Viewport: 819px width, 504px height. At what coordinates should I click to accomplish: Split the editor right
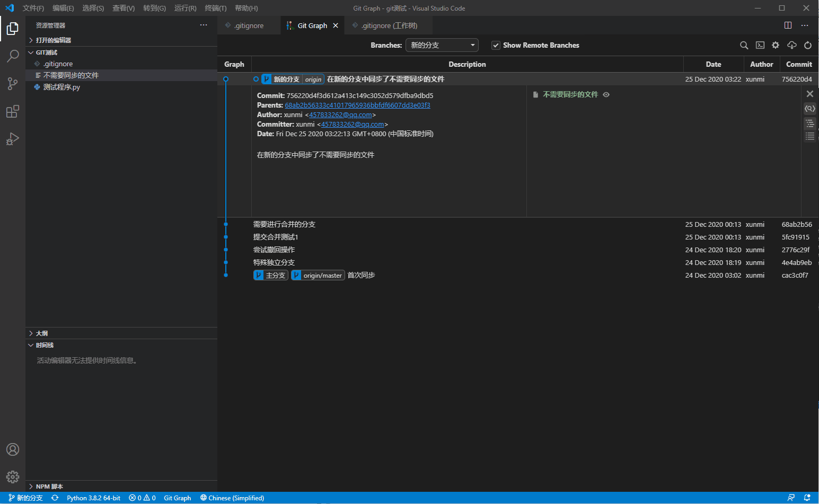[788, 25]
